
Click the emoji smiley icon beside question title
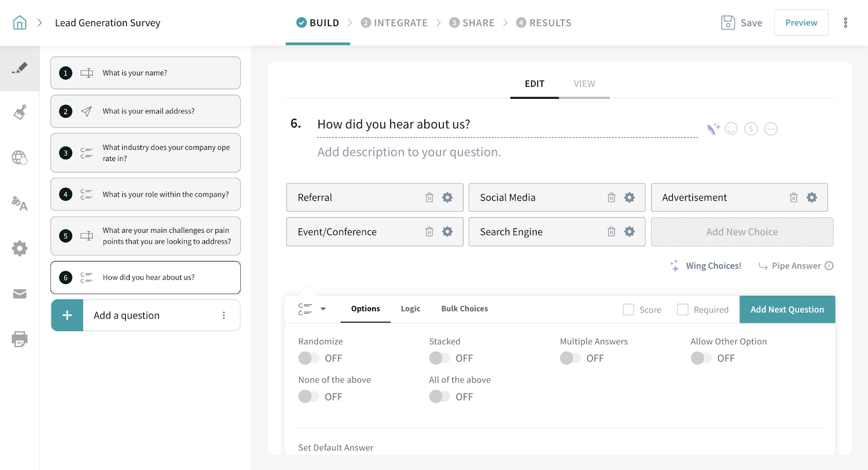point(731,129)
